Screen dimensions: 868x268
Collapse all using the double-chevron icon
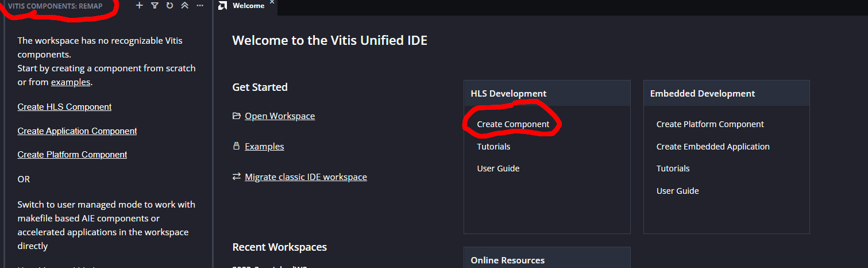(x=184, y=5)
